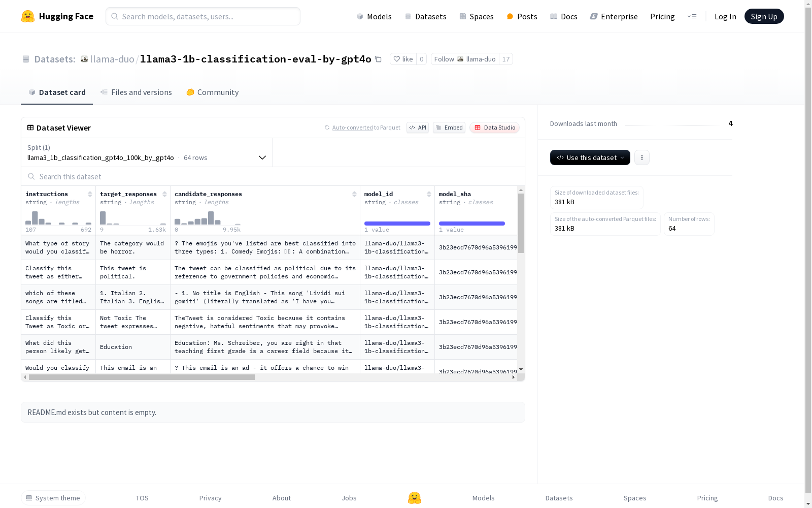
Task: Click the candidate_responses length histogram
Action: click(208, 217)
